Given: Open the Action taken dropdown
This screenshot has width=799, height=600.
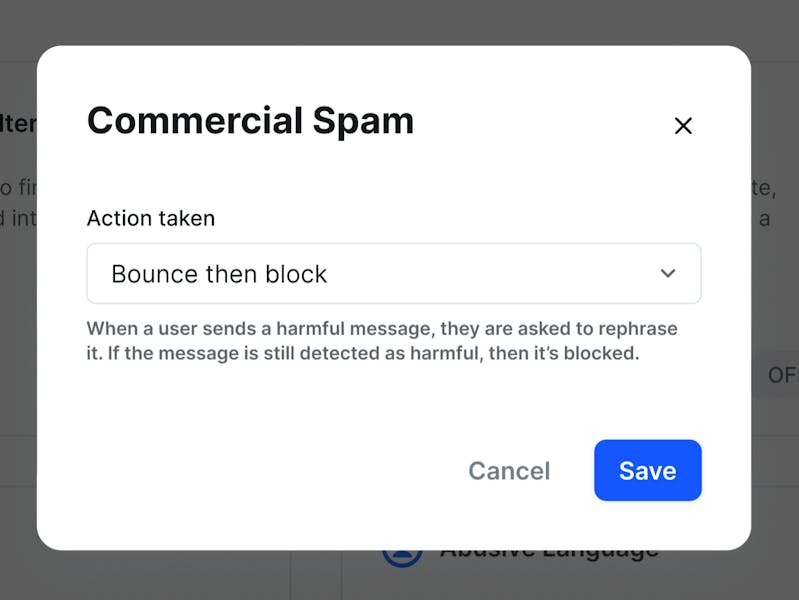Looking at the screenshot, I should [x=393, y=274].
